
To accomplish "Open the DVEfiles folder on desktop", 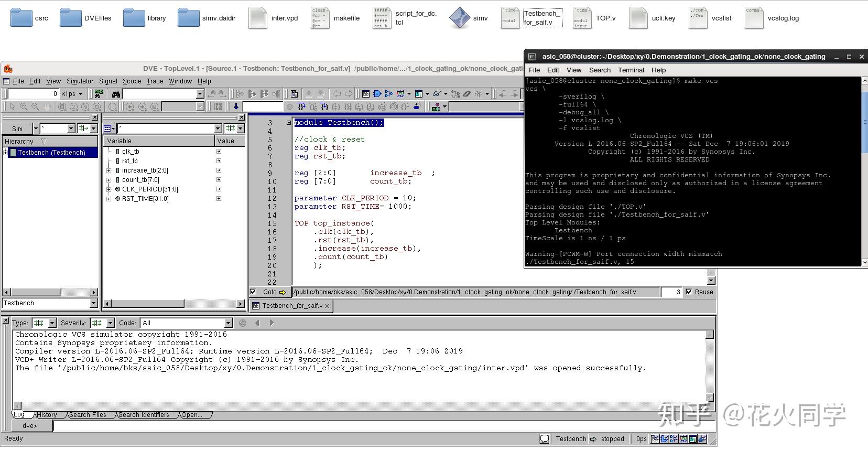I will [71, 18].
